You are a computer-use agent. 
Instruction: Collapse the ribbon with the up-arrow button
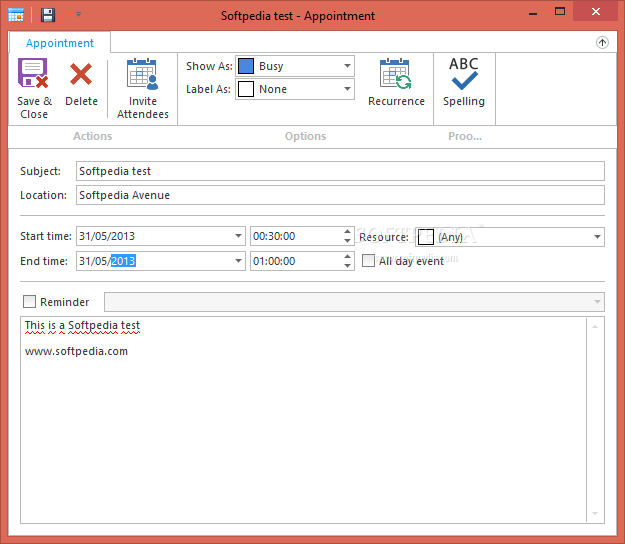coord(602,42)
